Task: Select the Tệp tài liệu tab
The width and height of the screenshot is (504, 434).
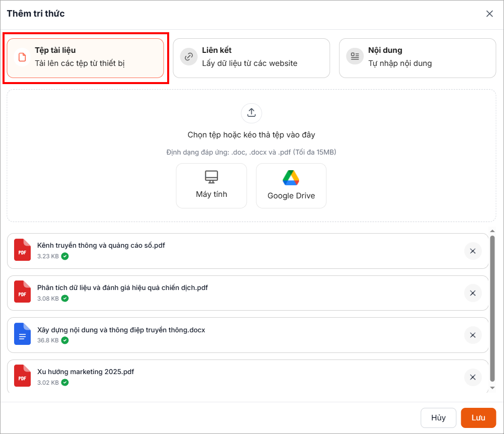Action: point(86,58)
